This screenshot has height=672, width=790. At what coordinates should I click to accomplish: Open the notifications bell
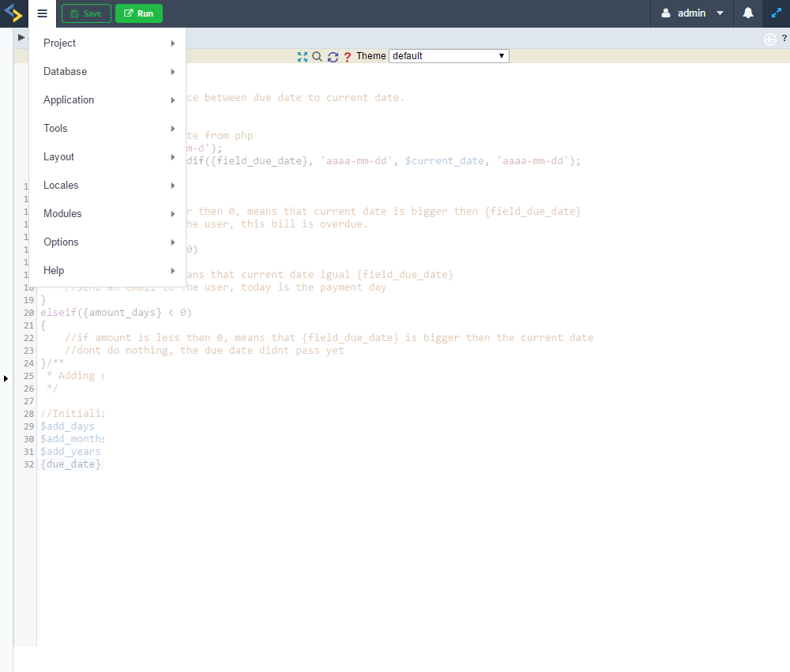pos(748,13)
